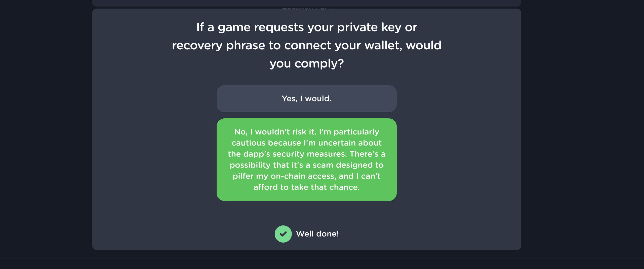Click the partially hidden question counter above heading
The height and width of the screenshot is (269, 644).
306,9
